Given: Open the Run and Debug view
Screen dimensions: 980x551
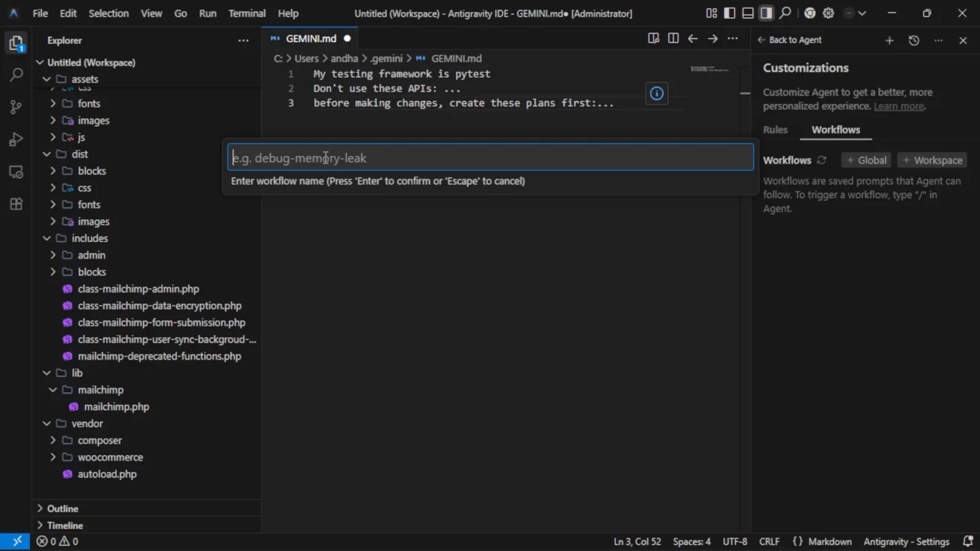Looking at the screenshot, I should pyautogui.click(x=16, y=140).
